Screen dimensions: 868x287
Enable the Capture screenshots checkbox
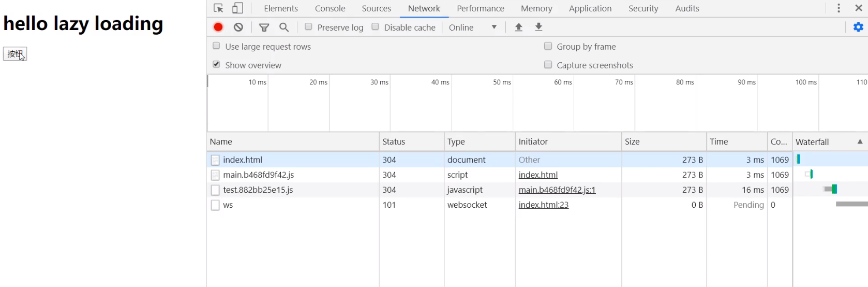(x=548, y=64)
